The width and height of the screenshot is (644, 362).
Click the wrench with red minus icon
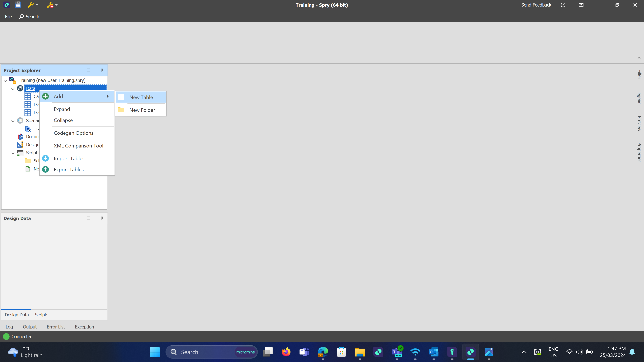50,5
